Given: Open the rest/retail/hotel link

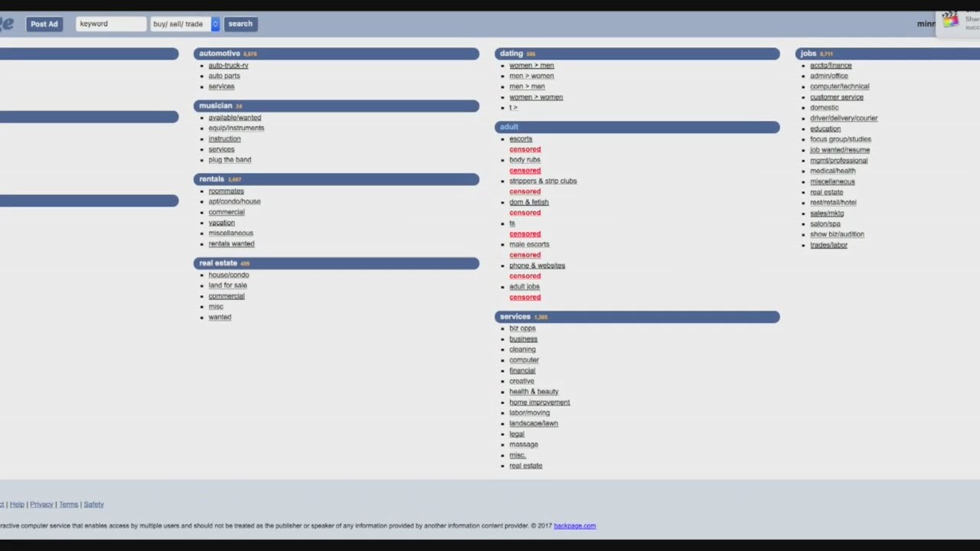Looking at the screenshot, I should (833, 203).
